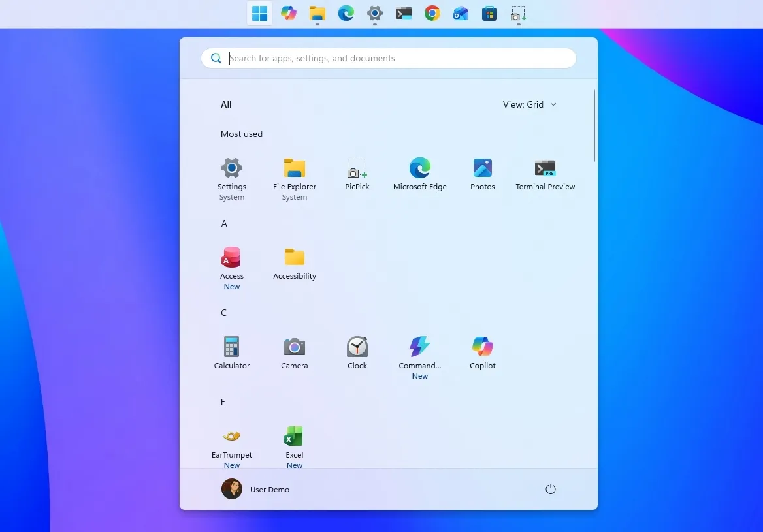This screenshot has width=763, height=532.
Task: Switch to Edge on the taskbar
Action: point(346,13)
